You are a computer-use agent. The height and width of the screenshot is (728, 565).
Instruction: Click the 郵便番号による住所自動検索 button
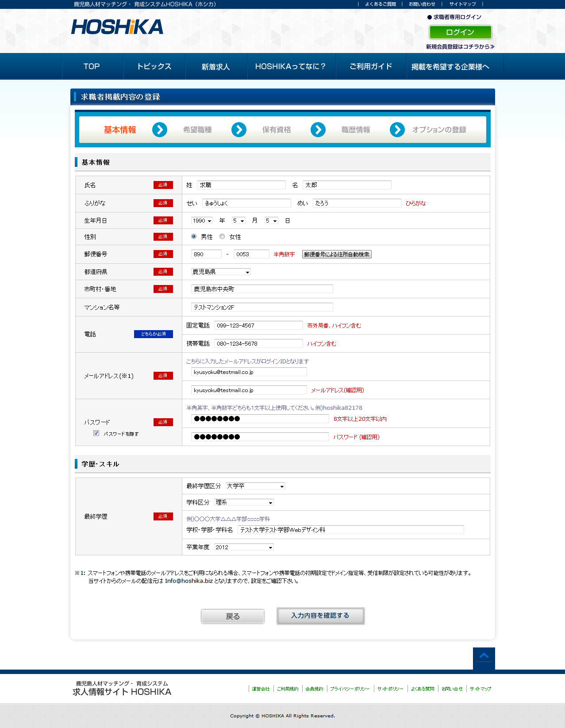pyautogui.click(x=337, y=254)
